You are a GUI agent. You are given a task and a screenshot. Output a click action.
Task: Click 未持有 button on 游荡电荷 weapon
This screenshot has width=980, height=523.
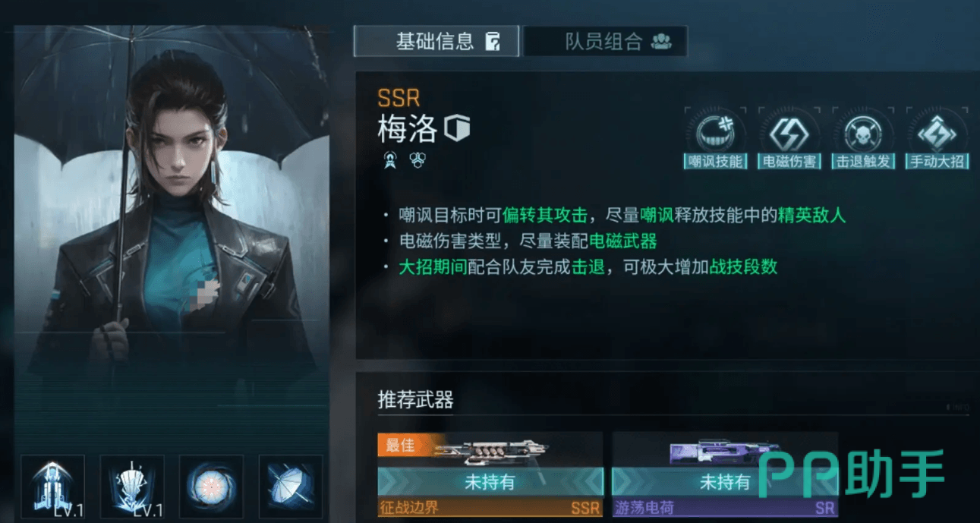(x=725, y=482)
